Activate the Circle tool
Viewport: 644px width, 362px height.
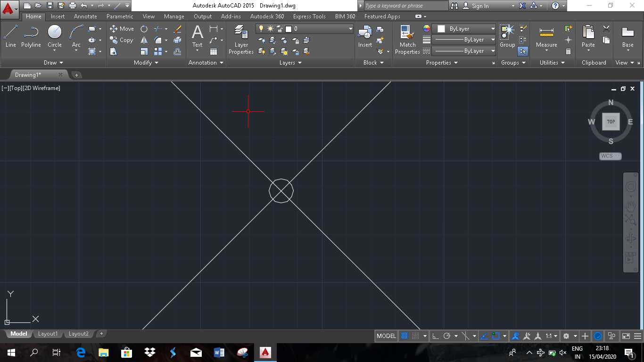pos(54,33)
